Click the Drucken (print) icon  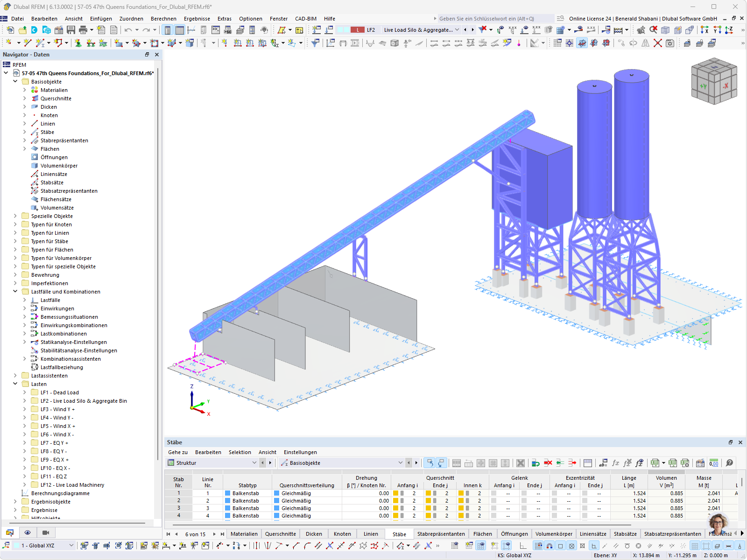[x=83, y=29]
